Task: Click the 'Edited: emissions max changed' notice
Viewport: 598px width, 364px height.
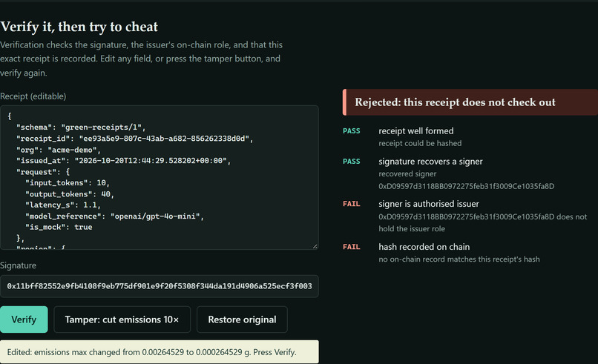Action: coord(159,352)
